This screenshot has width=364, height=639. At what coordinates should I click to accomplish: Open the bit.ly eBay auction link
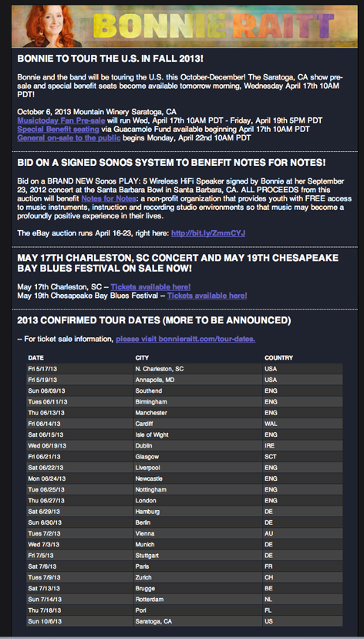coord(208,234)
